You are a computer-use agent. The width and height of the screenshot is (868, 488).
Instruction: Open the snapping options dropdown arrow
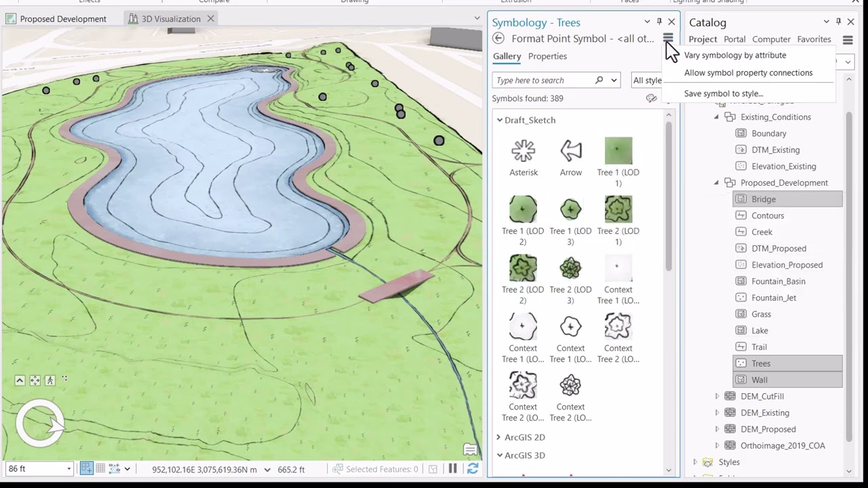tap(127, 469)
